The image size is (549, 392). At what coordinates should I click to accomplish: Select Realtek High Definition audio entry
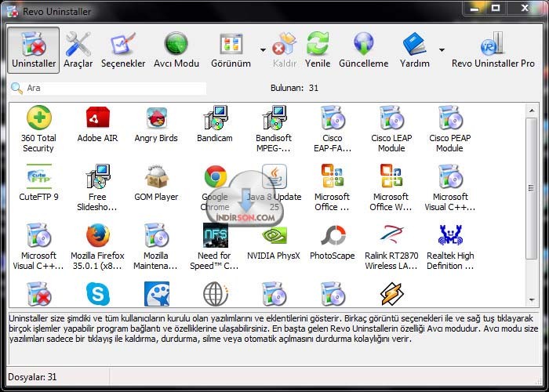450,247
